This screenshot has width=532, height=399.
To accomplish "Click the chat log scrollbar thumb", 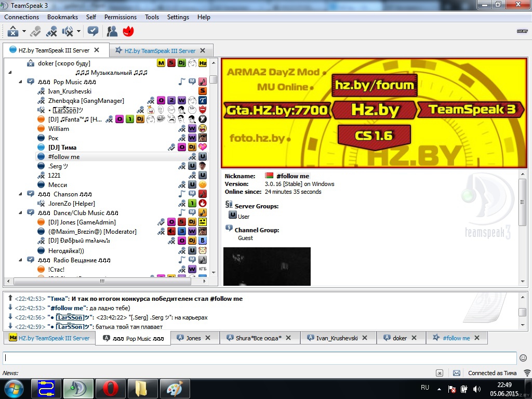I will click(523, 312).
